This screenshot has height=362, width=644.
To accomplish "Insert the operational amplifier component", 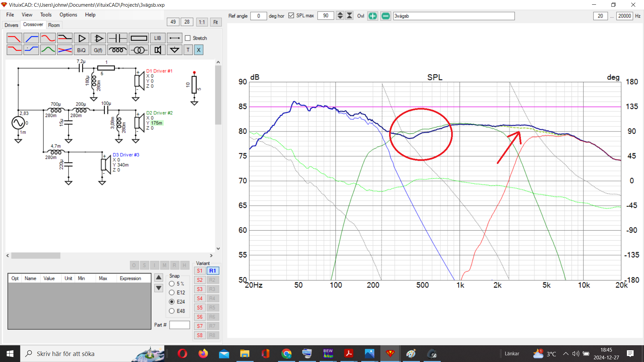I will click(x=98, y=38).
